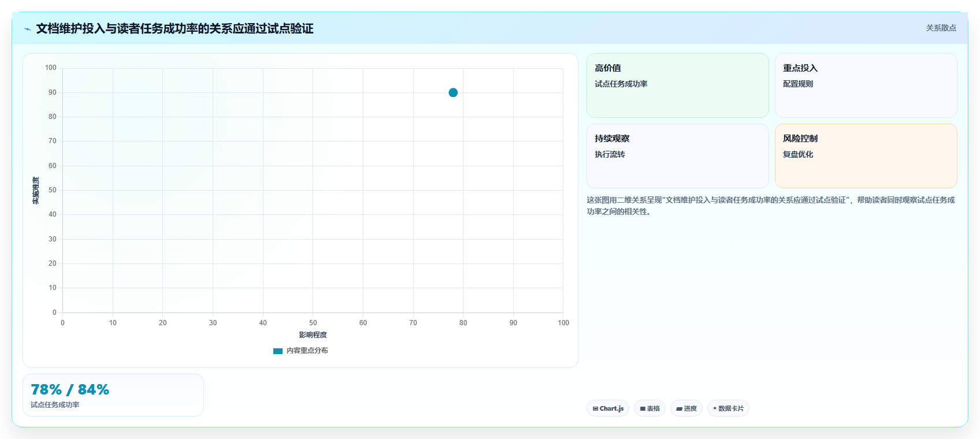Click the icon inside the 表格 chip
Viewport: 980px width, 439px height.
pos(643,408)
